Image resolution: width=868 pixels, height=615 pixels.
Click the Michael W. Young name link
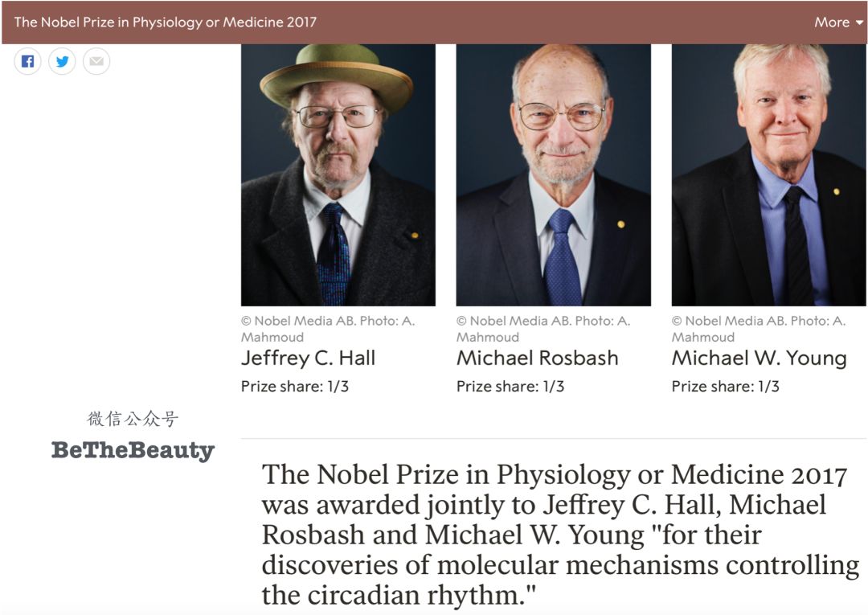click(759, 358)
